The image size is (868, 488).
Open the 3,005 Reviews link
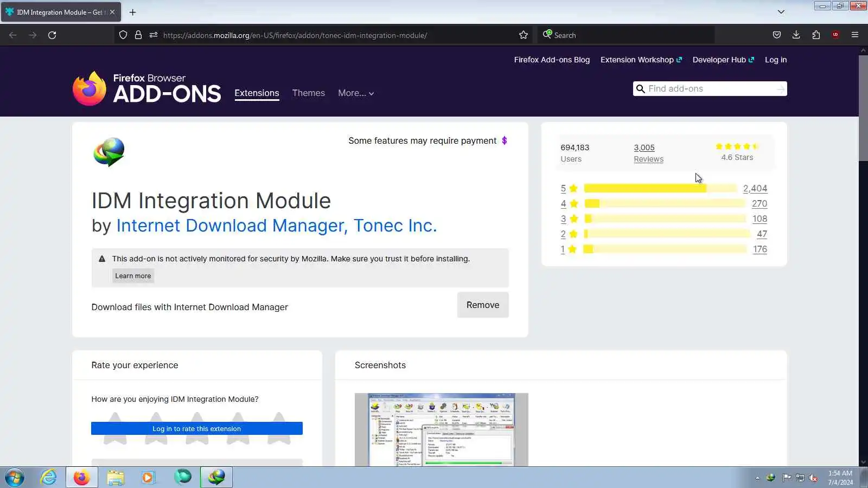tap(649, 153)
